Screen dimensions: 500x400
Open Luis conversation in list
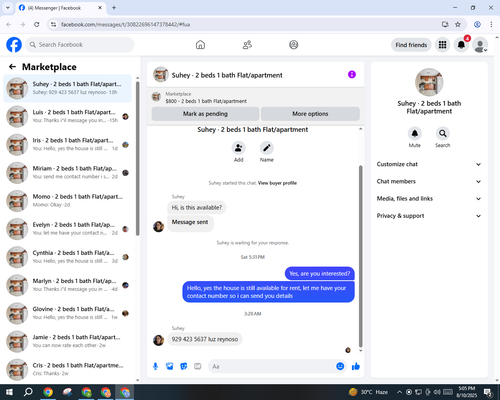68,116
